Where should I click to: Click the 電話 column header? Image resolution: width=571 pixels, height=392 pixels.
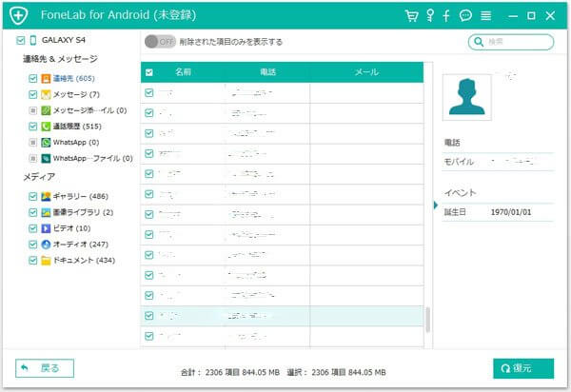267,72
